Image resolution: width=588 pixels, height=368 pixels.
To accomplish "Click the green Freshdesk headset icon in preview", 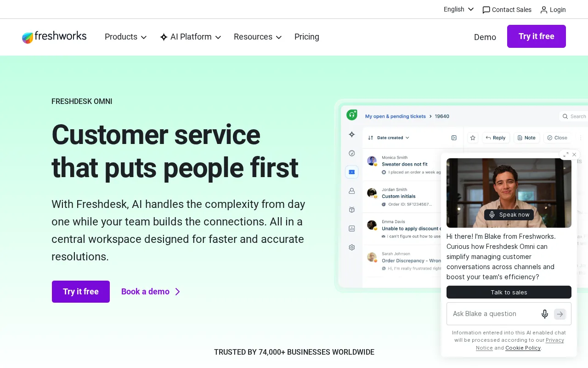I will (352, 115).
